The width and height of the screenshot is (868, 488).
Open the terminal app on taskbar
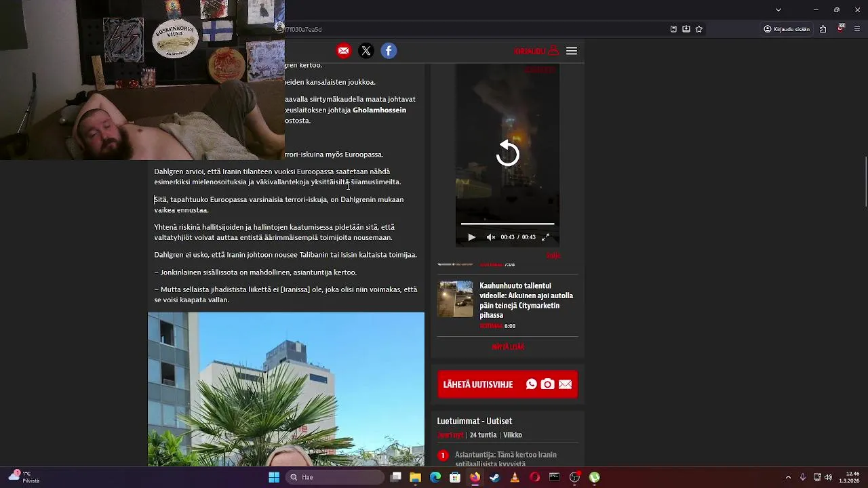click(x=554, y=477)
